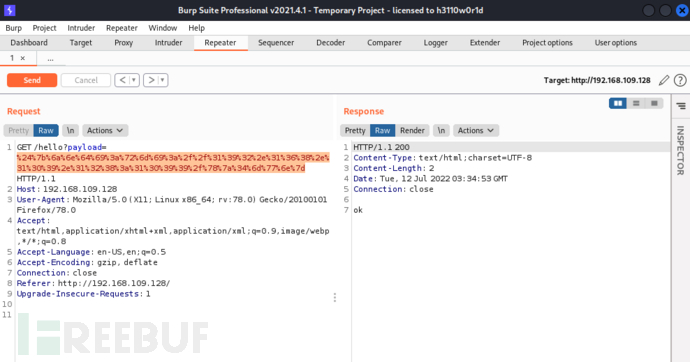The height and width of the screenshot is (362, 690).
Task: Click the 'ok' response body
Action: (x=358, y=210)
